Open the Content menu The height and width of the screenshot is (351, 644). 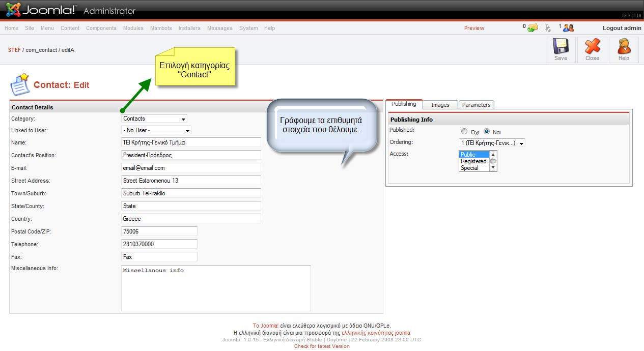coord(70,28)
